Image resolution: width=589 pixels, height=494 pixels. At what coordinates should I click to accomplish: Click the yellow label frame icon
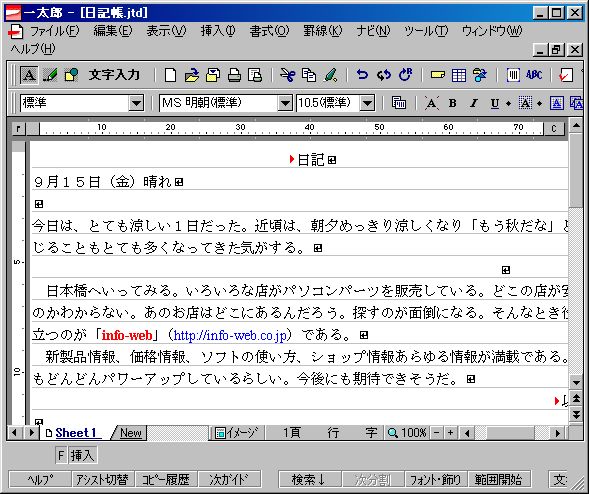[x=438, y=75]
